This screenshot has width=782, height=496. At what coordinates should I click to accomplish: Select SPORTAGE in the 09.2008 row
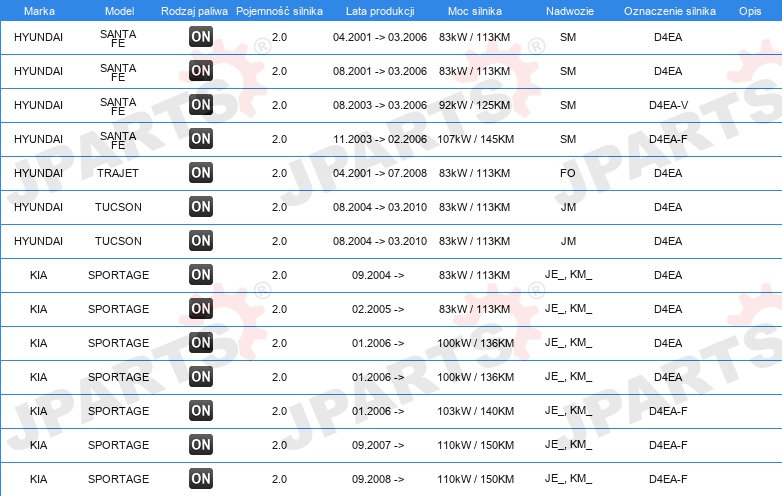tap(118, 479)
